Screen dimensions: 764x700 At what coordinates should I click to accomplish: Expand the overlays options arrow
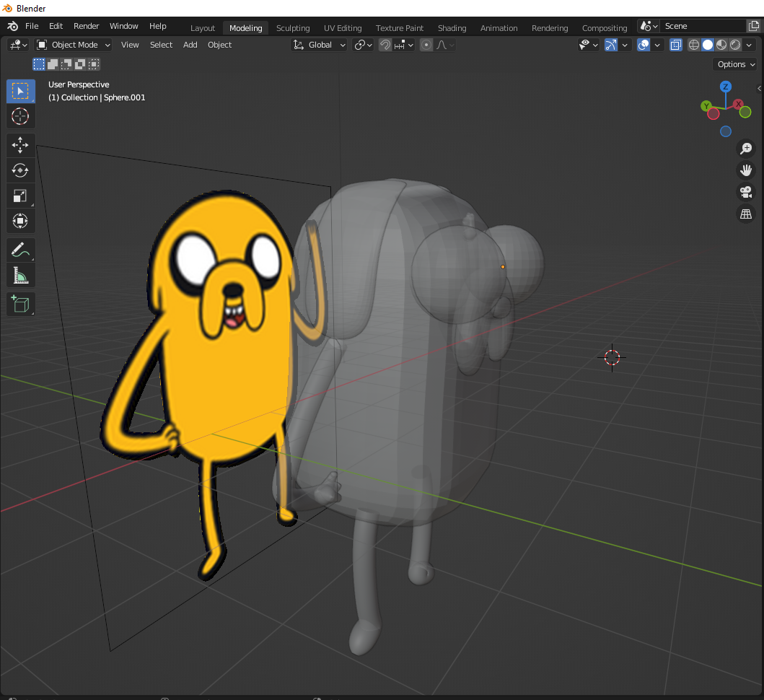(x=657, y=45)
